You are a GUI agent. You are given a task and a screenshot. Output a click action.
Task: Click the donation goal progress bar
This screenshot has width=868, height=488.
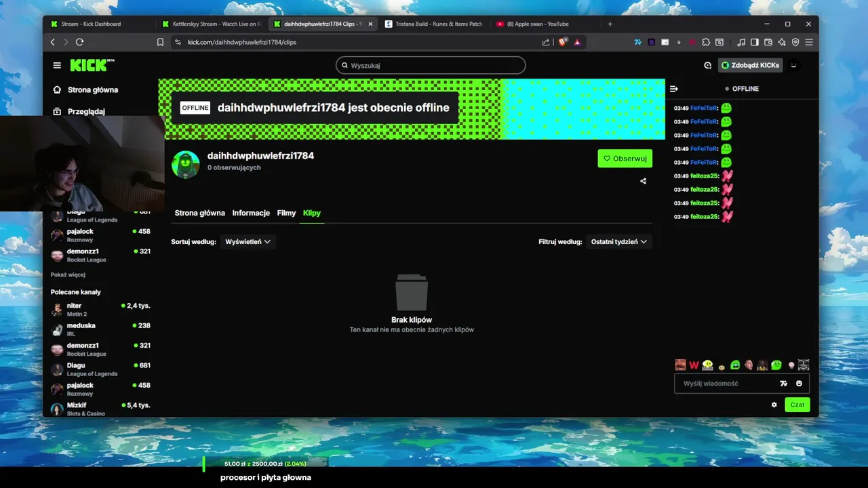(265, 464)
